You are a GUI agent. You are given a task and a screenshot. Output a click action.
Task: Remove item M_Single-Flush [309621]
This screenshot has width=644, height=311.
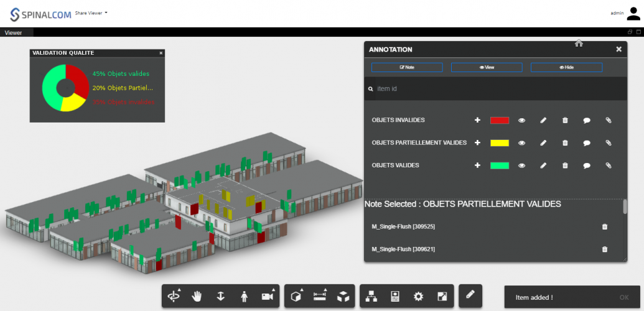click(x=605, y=249)
